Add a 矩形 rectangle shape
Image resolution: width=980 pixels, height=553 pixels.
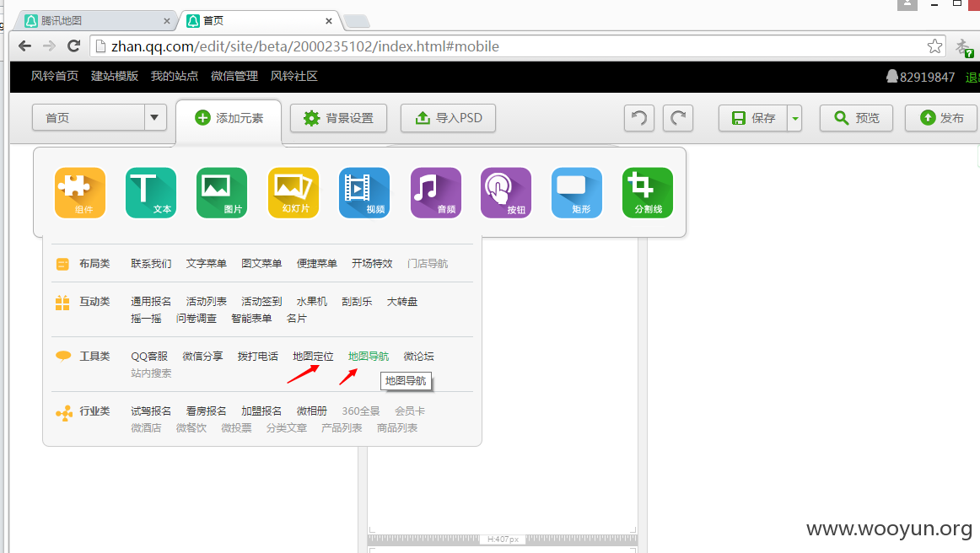point(577,193)
